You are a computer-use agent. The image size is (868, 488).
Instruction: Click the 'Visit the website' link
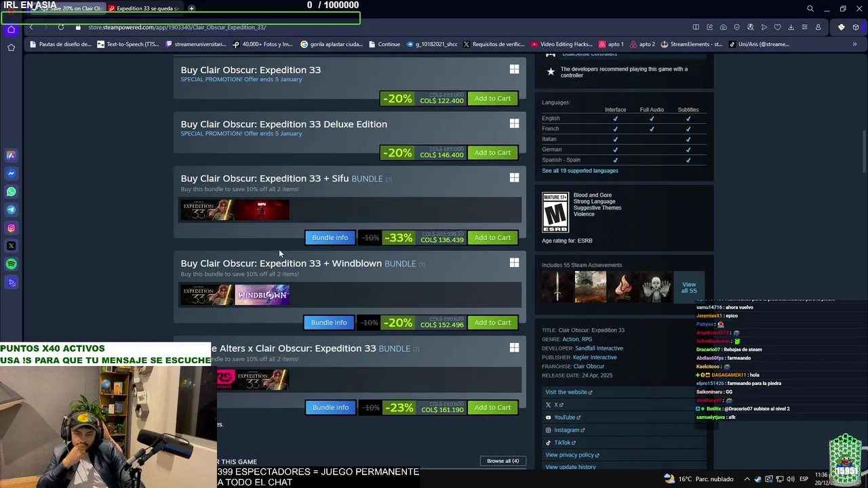[x=568, y=392]
